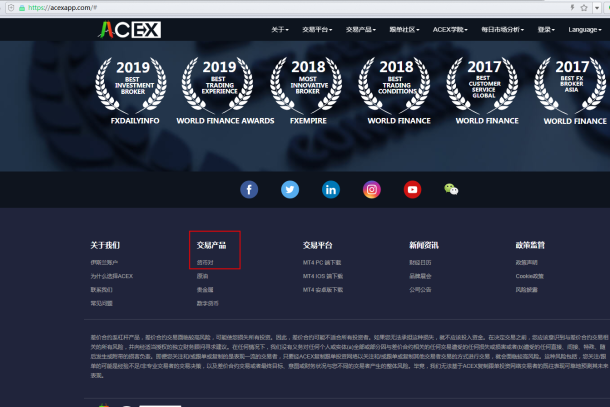Open the MT4 PC 端下载 link
610x407 pixels.
tap(322, 263)
